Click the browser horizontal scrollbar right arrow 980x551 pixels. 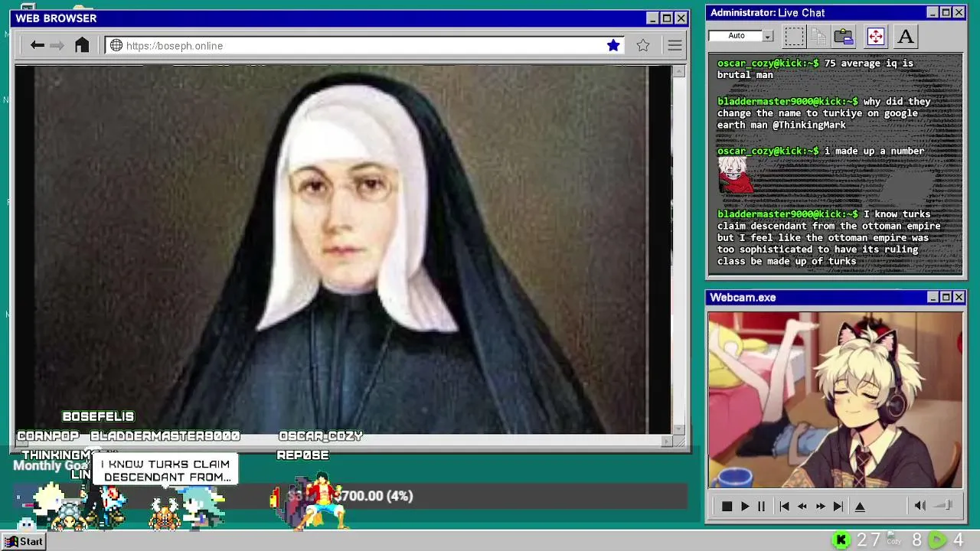[666, 441]
